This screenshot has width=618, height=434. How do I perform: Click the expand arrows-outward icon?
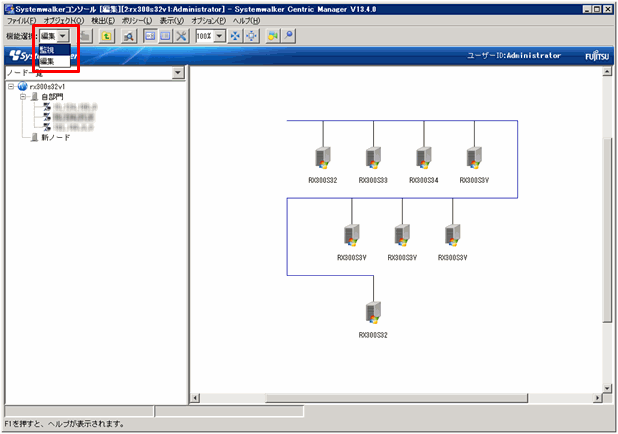point(251,36)
